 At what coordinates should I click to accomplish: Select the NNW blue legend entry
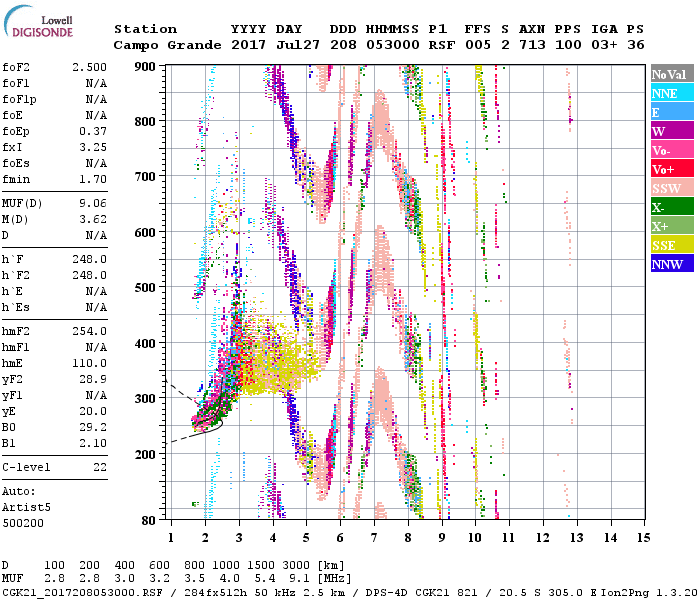click(x=671, y=264)
